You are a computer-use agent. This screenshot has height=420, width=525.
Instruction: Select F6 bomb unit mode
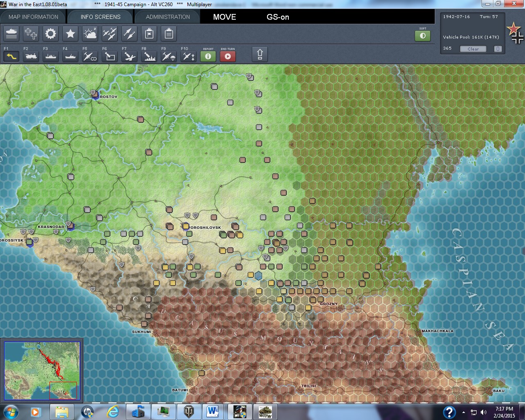pos(110,56)
